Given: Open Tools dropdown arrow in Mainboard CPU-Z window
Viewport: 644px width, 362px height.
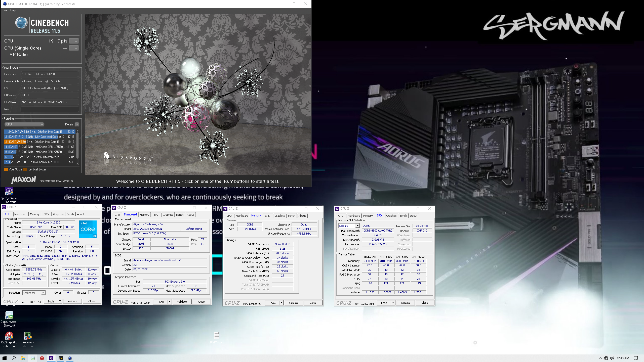Looking at the screenshot, I should click(x=170, y=302).
